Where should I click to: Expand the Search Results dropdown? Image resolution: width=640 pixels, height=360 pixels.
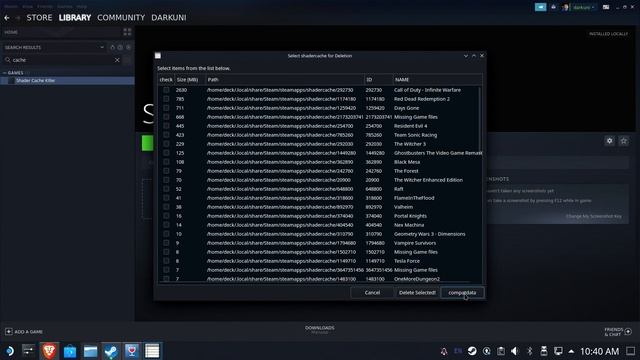click(x=102, y=47)
